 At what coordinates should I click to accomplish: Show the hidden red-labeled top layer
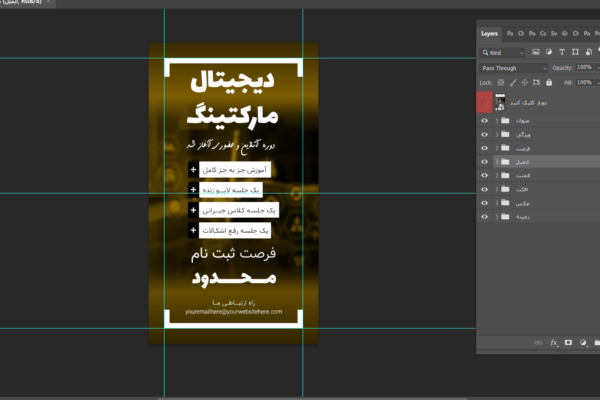coord(485,101)
